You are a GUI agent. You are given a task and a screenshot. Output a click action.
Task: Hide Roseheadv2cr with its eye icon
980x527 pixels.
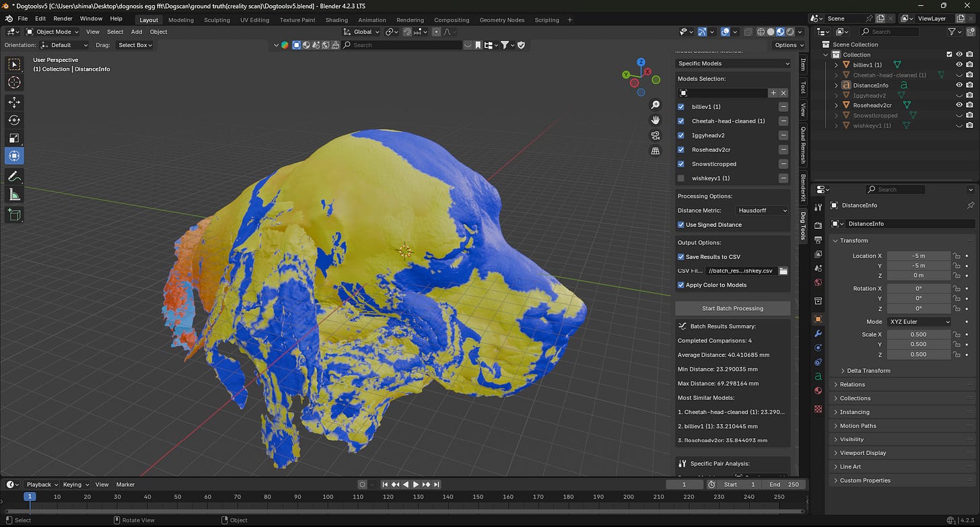(959, 105)
